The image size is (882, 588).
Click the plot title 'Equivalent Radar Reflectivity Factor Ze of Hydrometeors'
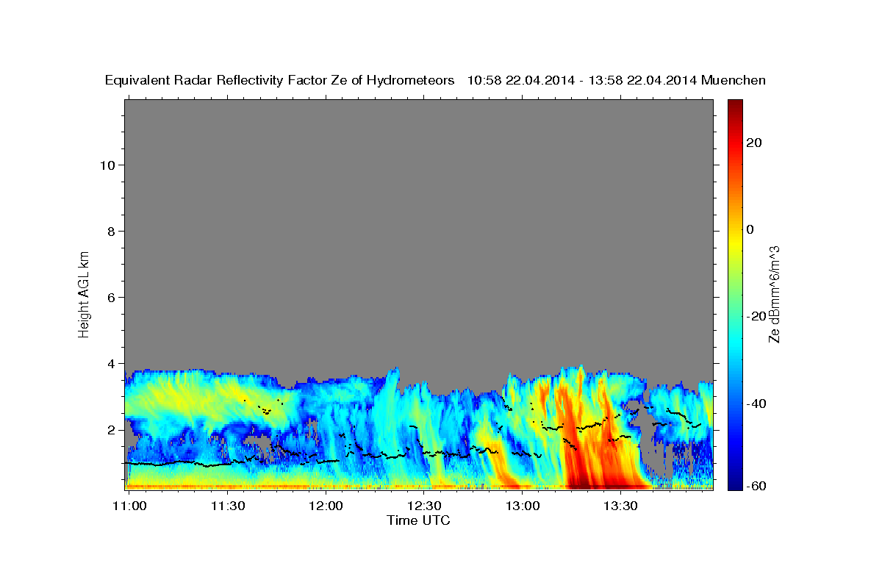pyautogui.click(x=279, y=80)
